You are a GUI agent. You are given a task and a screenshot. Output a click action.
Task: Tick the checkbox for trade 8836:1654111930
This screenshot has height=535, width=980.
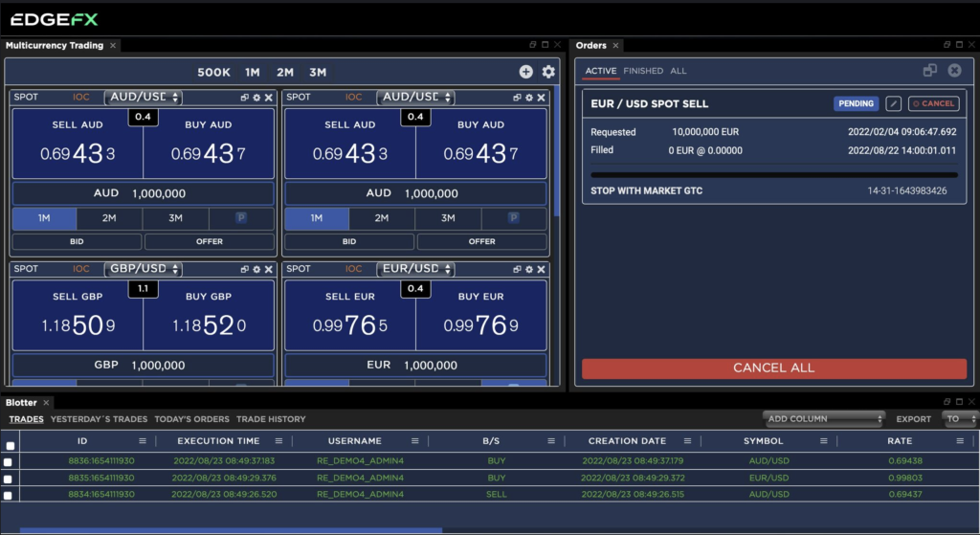[10, 462]
